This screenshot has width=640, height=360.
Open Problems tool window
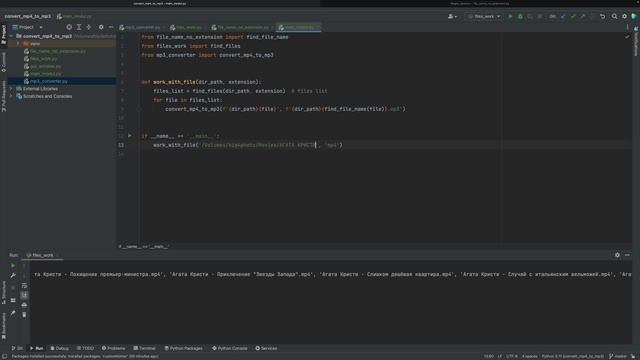[113, 348]
